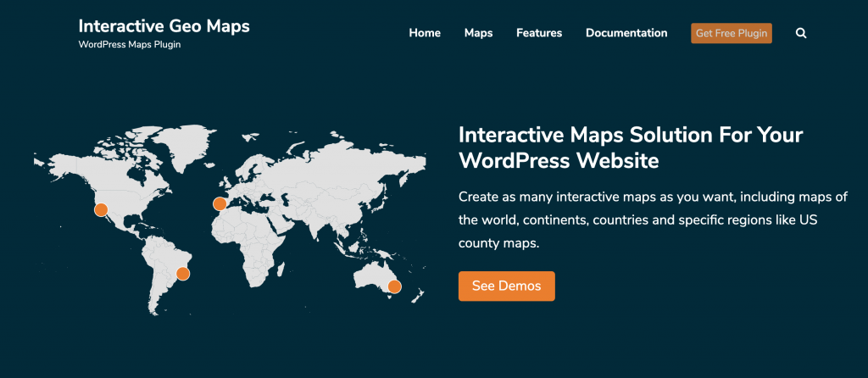
Task: Open the Documentation menu item
Action: [x=626, y=33]
